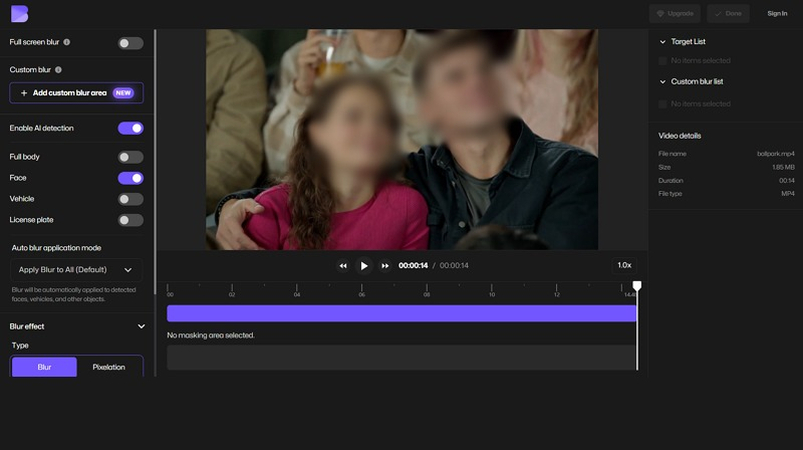Enable Vehicle detection toggle
This screenshot has height=450, width=803.
[131, 199]
